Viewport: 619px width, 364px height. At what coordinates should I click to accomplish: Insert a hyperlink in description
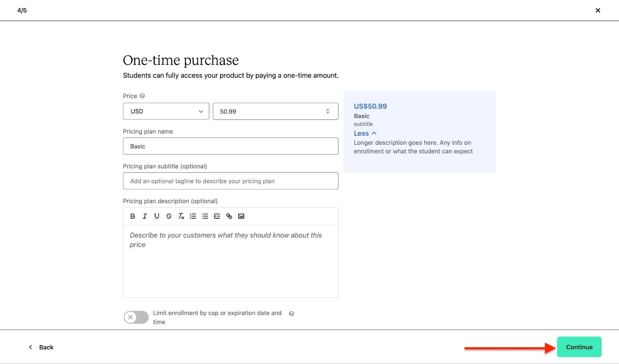(x=229, y=216)
